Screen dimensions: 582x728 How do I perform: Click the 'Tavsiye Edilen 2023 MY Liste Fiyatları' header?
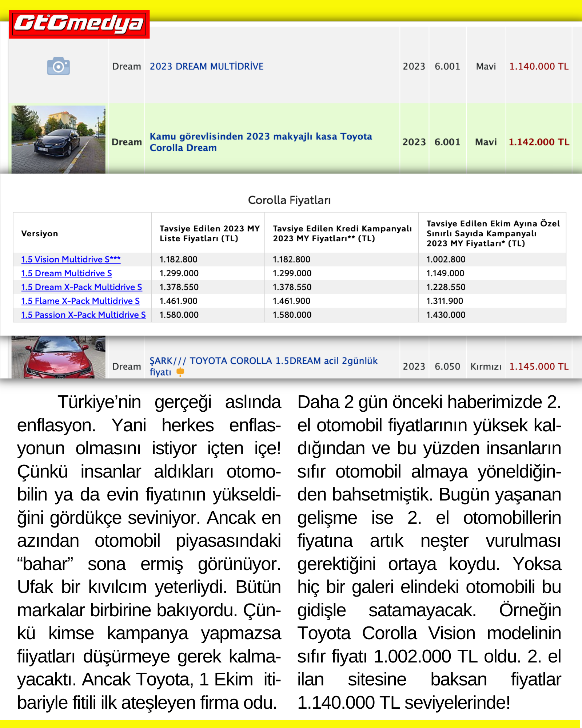(x=210, y=233)
